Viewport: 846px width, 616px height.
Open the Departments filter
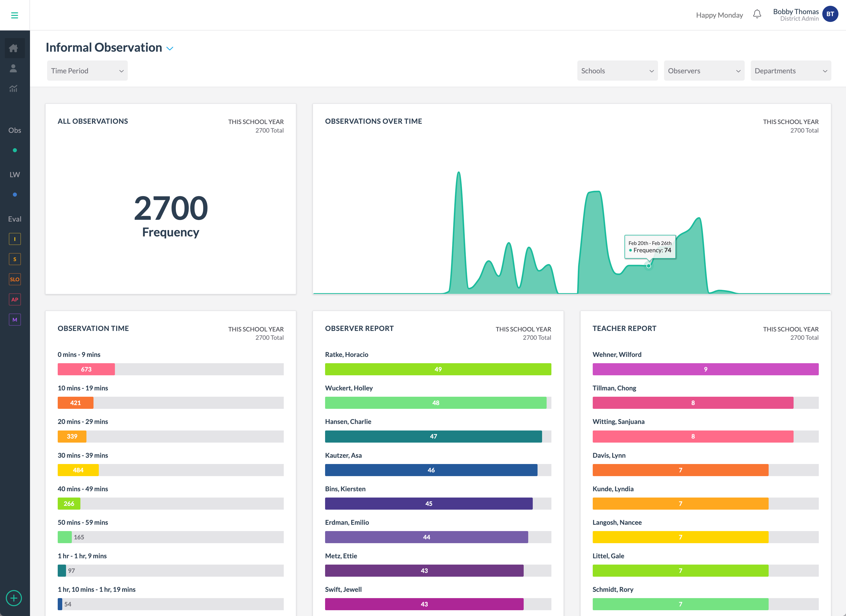tap(790, 71)
